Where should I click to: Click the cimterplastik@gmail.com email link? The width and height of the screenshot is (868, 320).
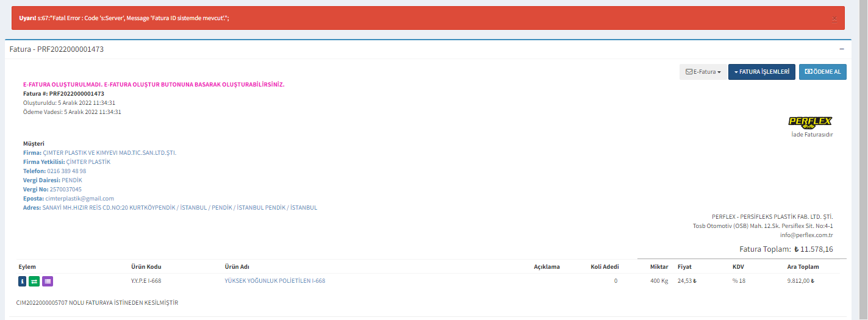(x=79, y=199)
